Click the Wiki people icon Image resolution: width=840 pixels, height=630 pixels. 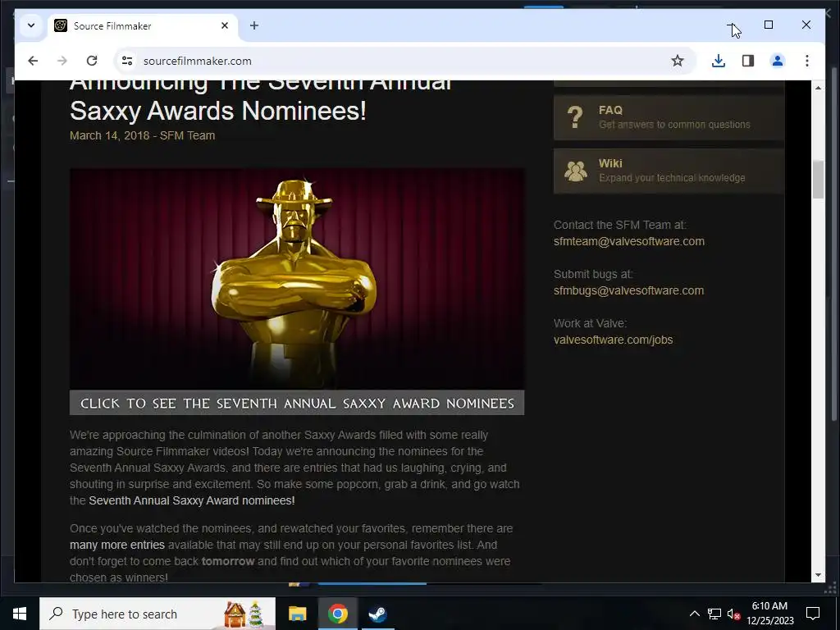pyautogui.click(x=576, y=171)
